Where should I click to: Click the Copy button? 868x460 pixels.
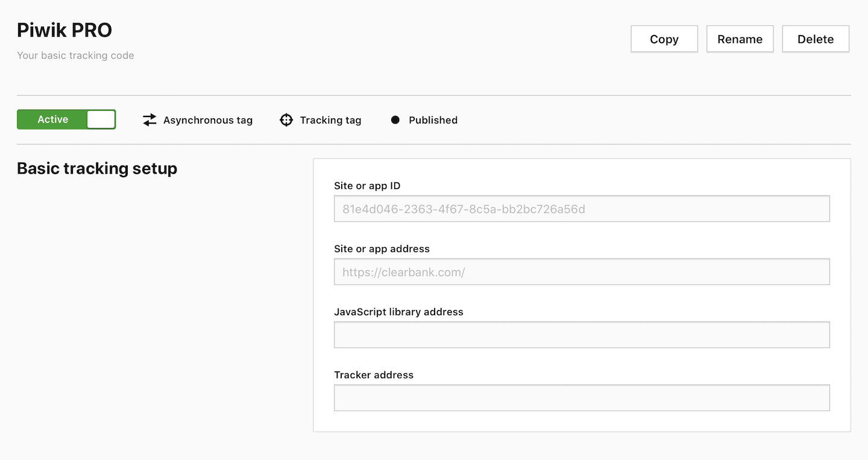click(x=664, y=39)
